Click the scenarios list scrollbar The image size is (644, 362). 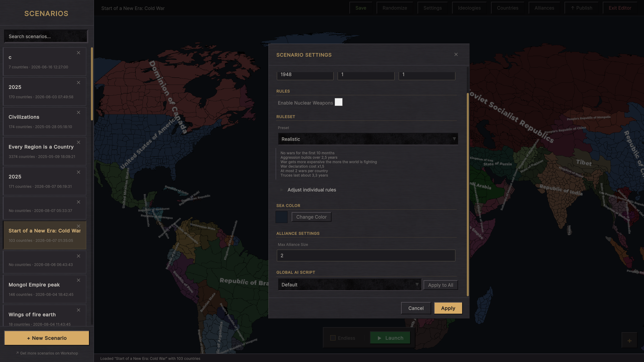92,84
